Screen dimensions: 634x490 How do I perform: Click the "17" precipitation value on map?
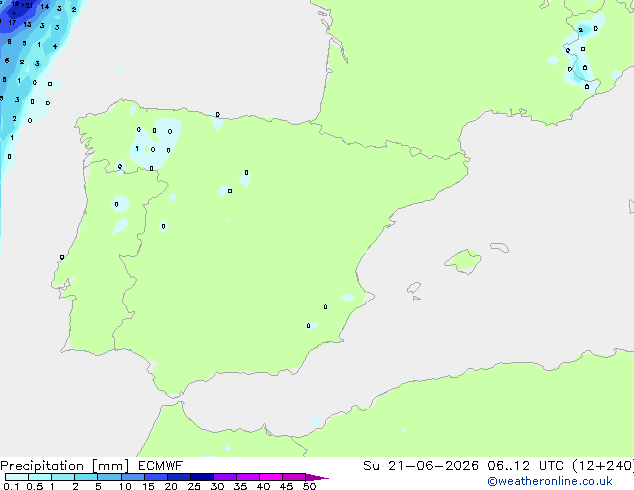point(12,23)
